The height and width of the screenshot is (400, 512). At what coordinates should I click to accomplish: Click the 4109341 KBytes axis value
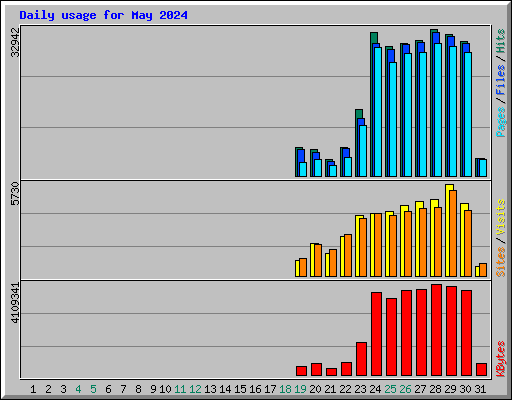tap(15, 303)
